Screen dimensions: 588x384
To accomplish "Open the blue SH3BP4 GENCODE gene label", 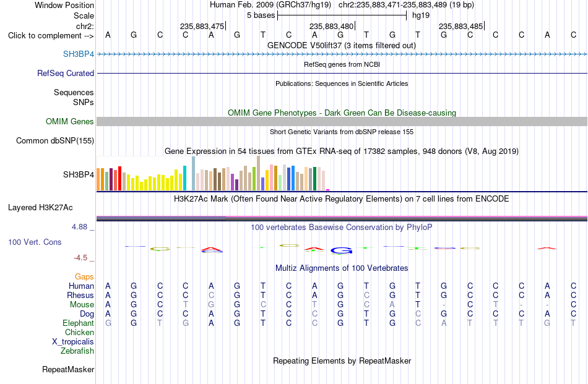I will click(79, 54).
